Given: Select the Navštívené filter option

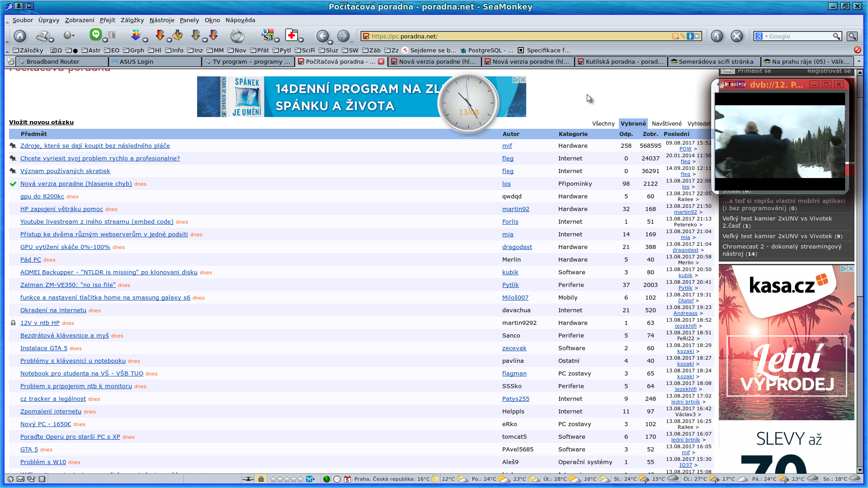Looking at the screenshot, I should click(x=666, y=123).
